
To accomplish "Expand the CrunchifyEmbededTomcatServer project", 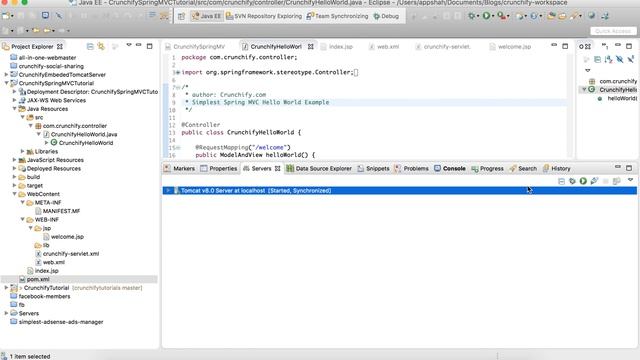I will [x=7, y=74].
